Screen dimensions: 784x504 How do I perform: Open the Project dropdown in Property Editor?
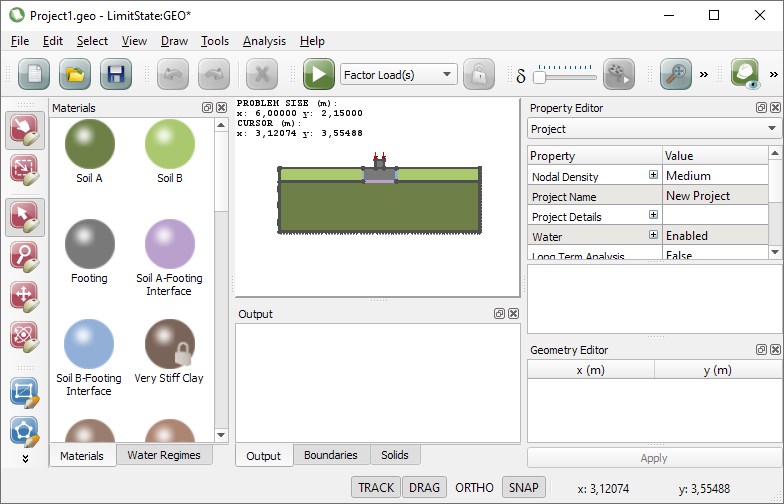click(x=654, y=129)
